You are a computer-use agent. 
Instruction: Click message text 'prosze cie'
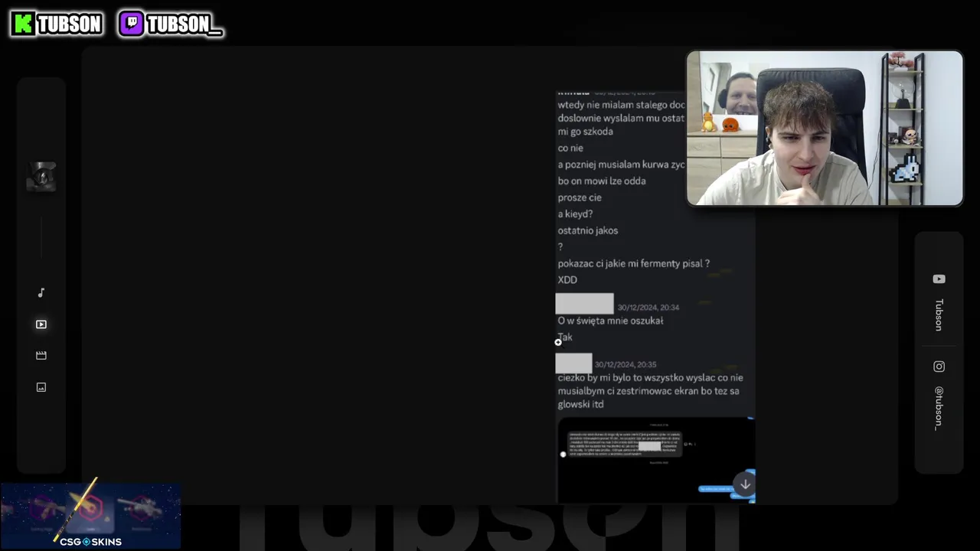(580, 197)
